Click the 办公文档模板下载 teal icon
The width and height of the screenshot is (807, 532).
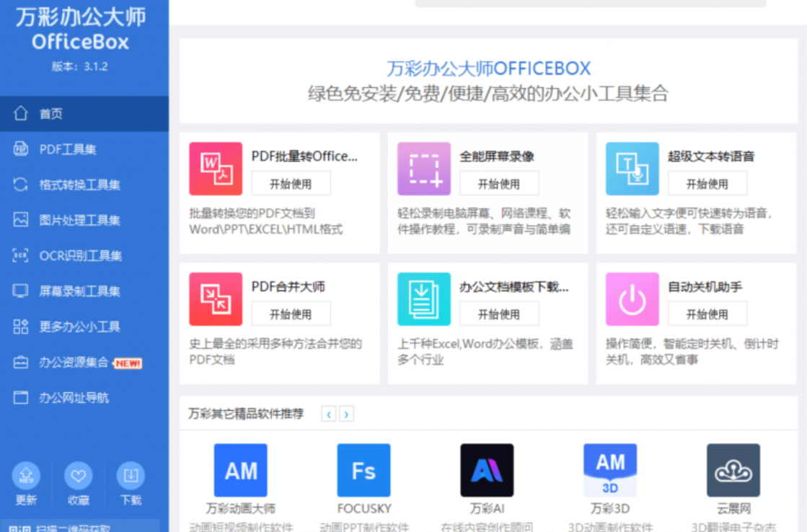[x=424, y=299]
